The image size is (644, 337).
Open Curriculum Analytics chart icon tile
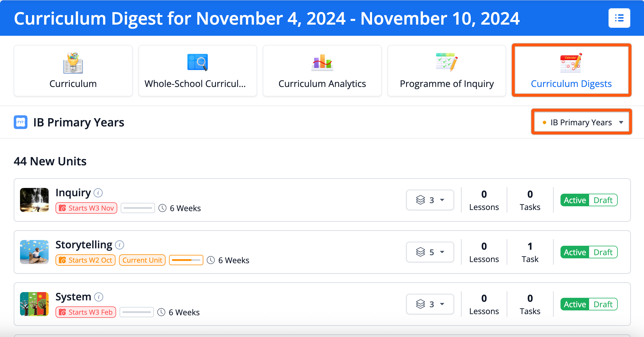point(322,71)
